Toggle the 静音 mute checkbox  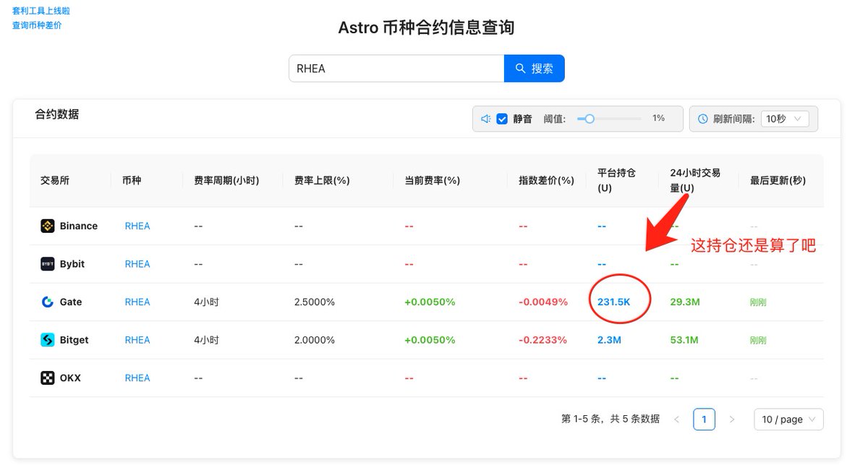pyautogui.click(x=502, y=119)
